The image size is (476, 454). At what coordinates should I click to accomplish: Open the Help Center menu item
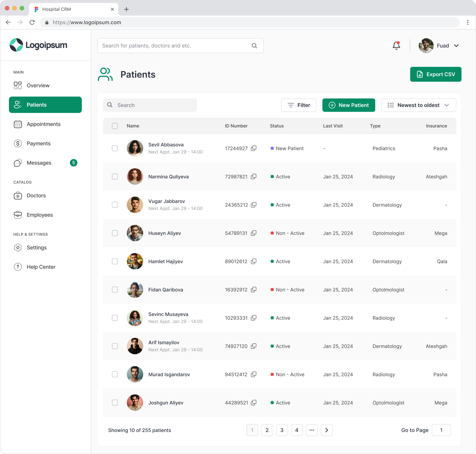41,267
